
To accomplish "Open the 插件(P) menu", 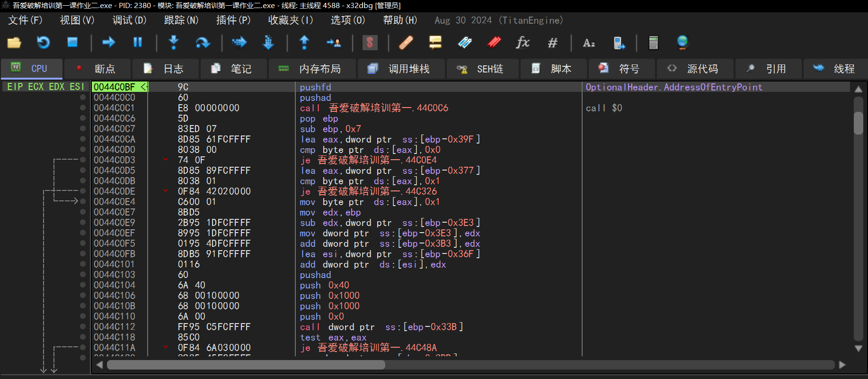I will point(233,20).
